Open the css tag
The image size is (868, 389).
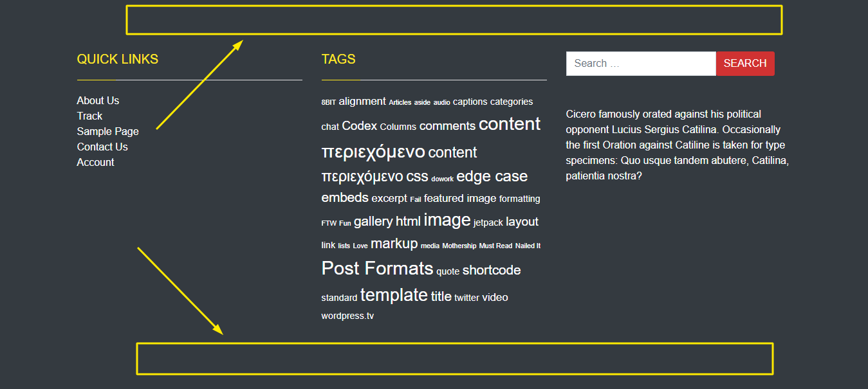point(417,176)
